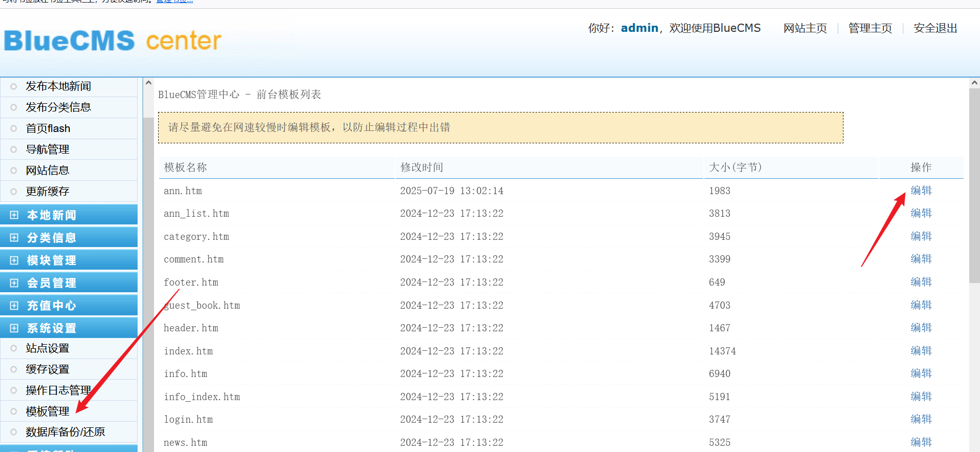The image size is (980, 452).
Task: Click sidebar scrollbar up arrow
Action: pyautogui.click(x=148, y=83)
